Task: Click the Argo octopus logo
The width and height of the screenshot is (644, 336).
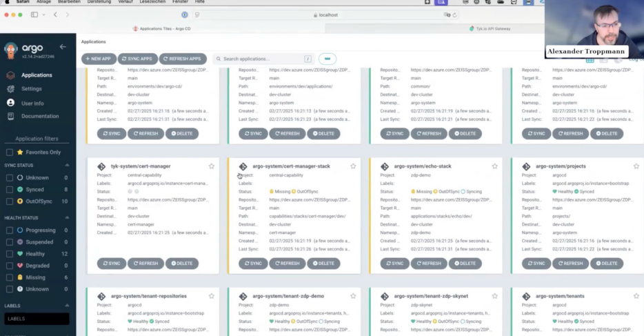Action: coord(10,50)
